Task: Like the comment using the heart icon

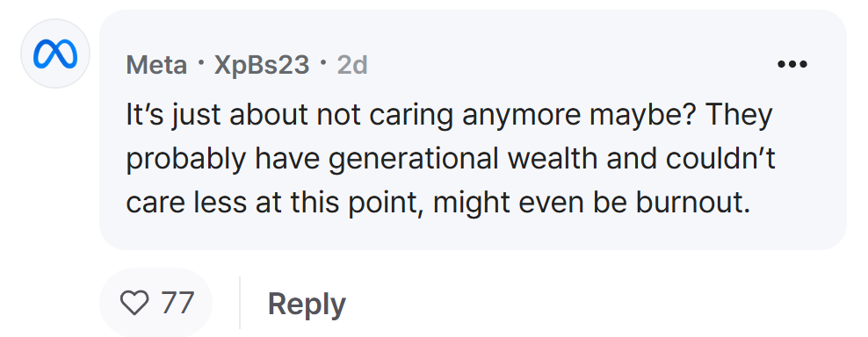Action: pyautogui.click(x=134, y=304)
